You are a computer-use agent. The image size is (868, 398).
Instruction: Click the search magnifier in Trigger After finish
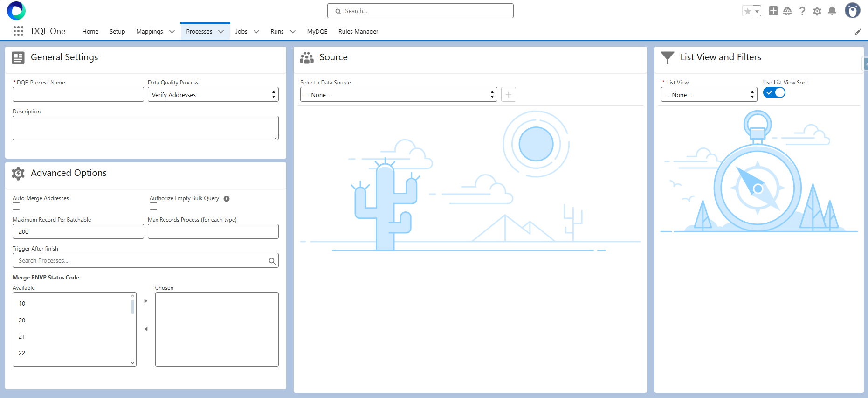(272, 261)
